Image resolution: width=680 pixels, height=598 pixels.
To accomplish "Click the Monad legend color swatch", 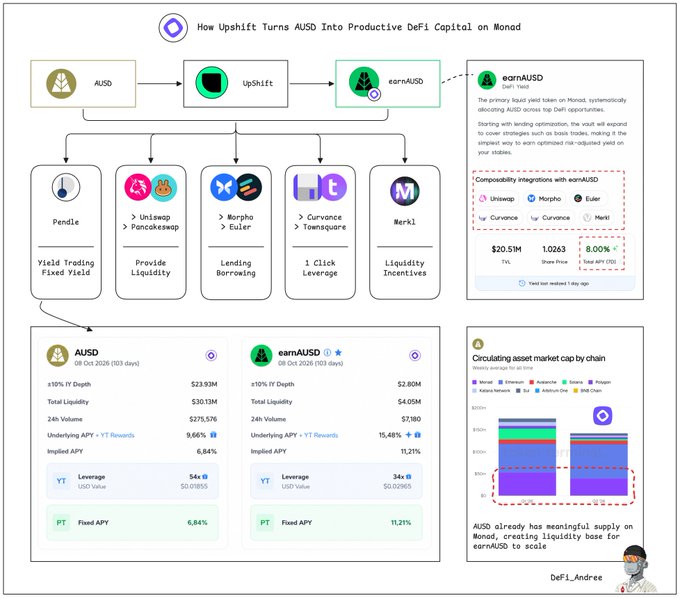I will tap(474, 382).
